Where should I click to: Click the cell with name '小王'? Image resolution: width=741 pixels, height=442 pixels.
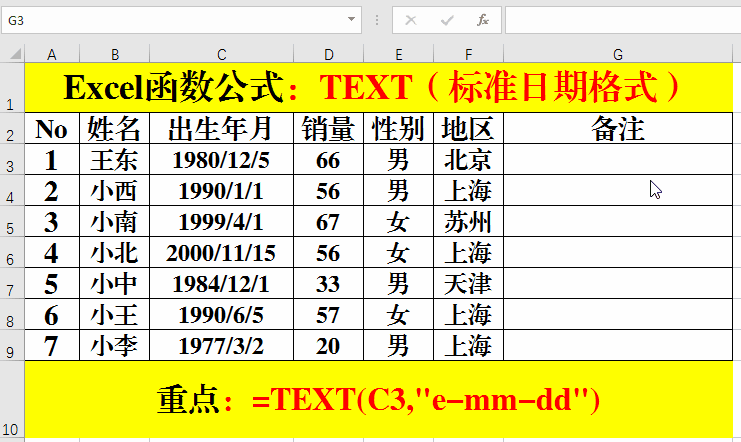pyautogui.click(x=114, y=314)
